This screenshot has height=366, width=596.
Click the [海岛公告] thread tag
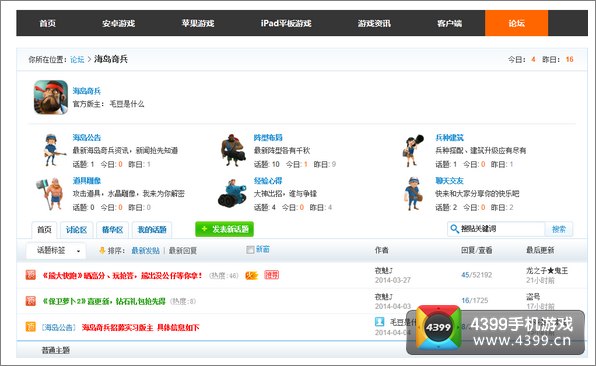59,327
